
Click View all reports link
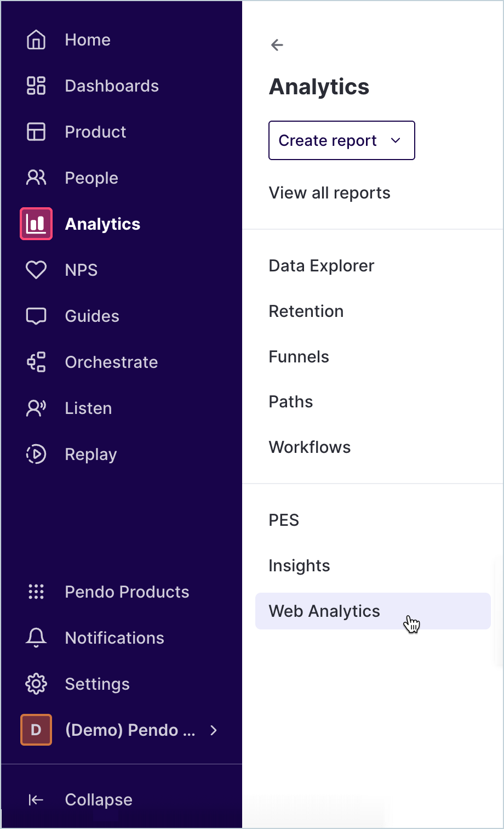pos(330,193)
